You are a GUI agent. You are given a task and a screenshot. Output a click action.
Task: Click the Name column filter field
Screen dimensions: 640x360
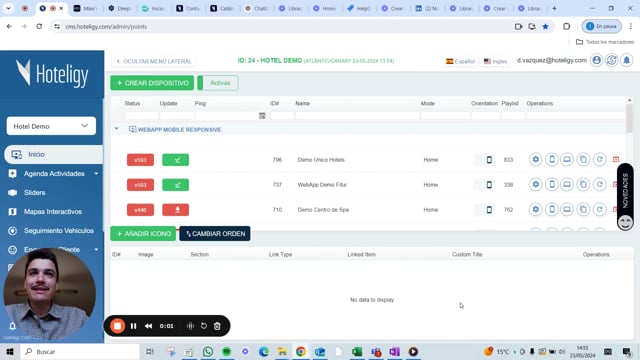(x=357, y=116)
